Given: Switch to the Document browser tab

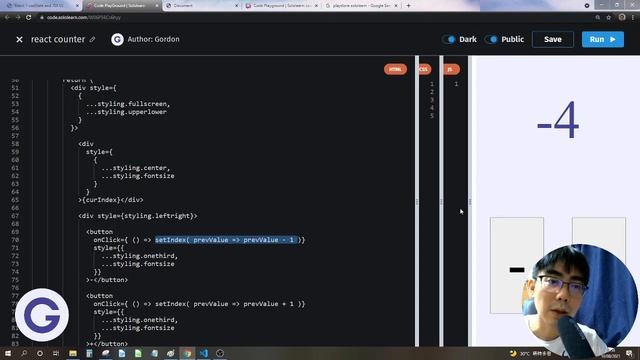Looking at the screenshot, I should [x=202, y=6].
